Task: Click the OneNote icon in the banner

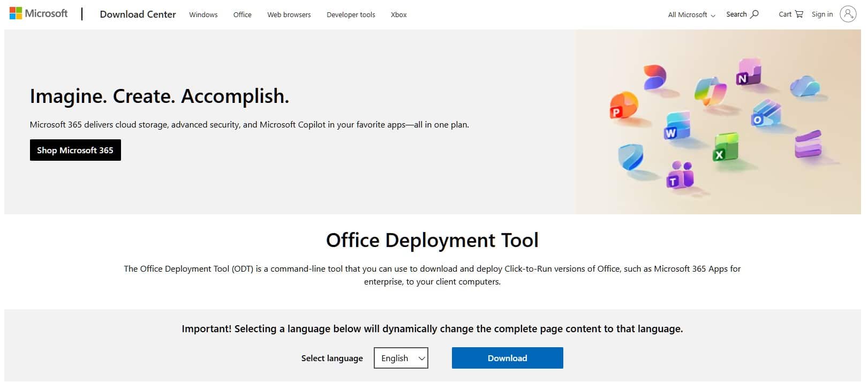Action: click(748, 72)
